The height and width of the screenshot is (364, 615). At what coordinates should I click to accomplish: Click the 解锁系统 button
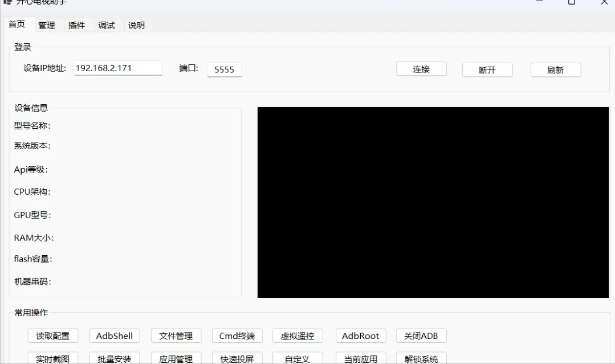click(421, 358)
